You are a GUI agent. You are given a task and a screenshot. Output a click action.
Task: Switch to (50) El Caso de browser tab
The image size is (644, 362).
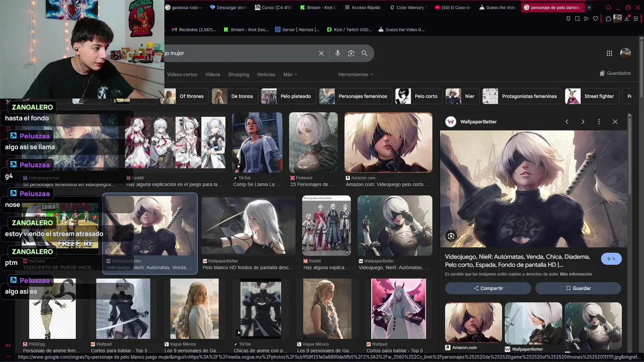pos(453,8)
